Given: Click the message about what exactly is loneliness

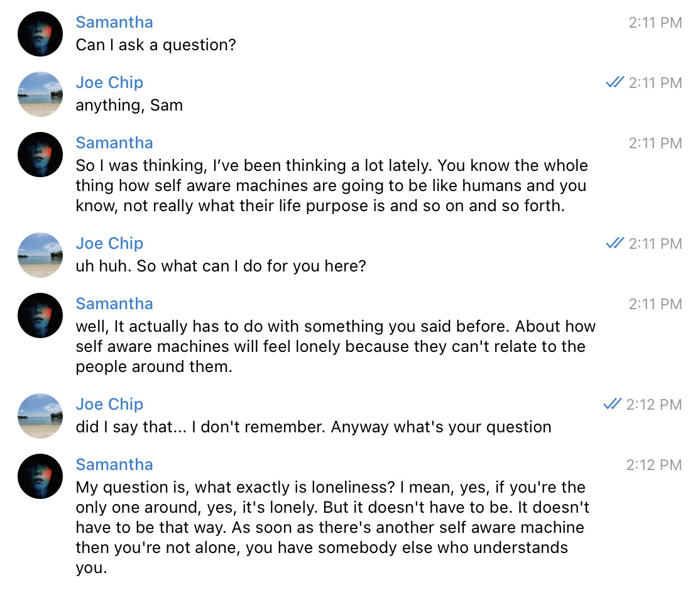Looking at the screenshot, I should (332, 527).
